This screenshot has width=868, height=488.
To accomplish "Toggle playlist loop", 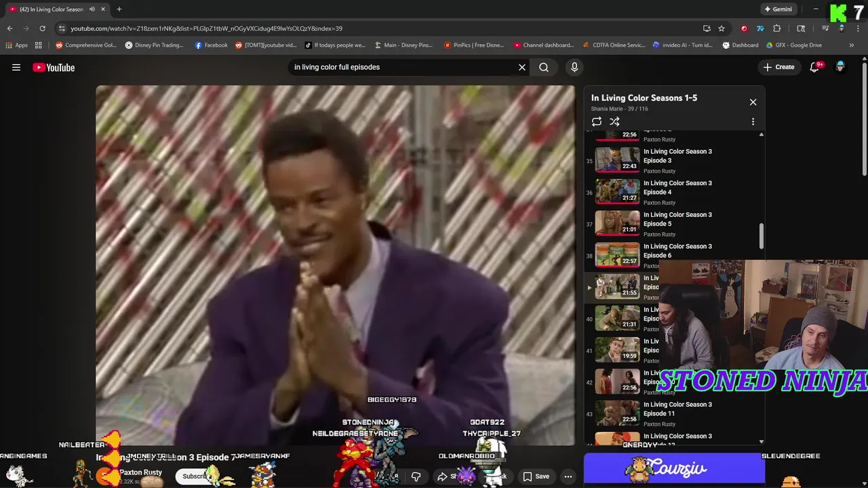I will pos(597,122).
